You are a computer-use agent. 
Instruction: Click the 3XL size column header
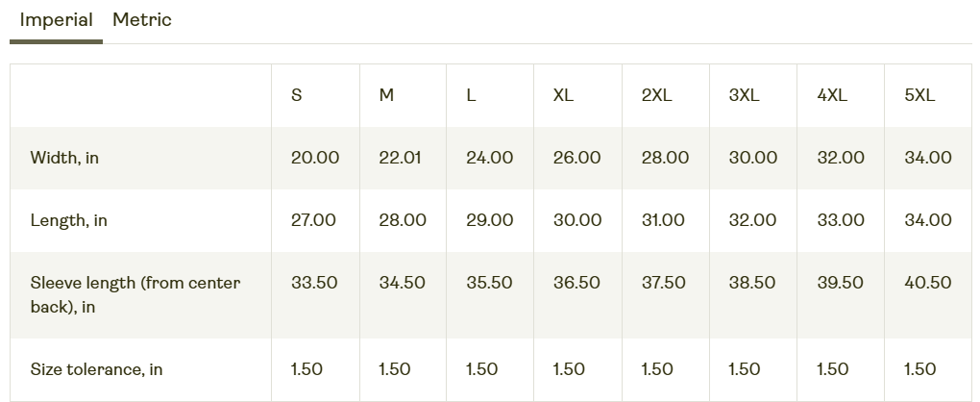(x=744, y=95)
